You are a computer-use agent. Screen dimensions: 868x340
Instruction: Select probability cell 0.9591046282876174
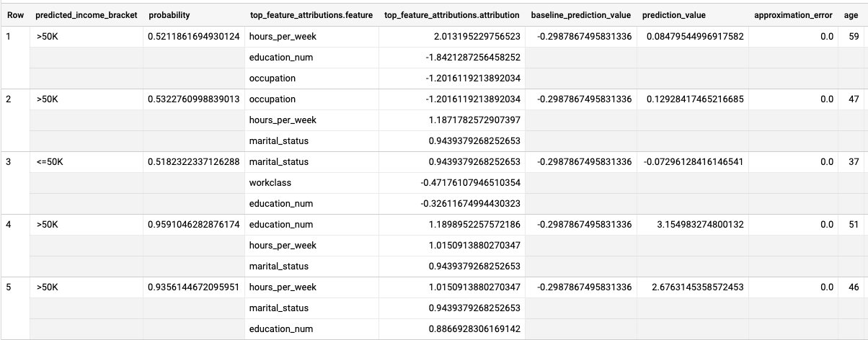click(x=193, y=225)
